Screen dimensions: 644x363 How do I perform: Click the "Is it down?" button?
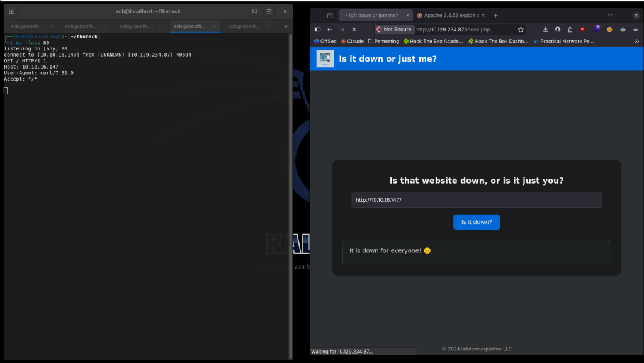pos(477,222)
